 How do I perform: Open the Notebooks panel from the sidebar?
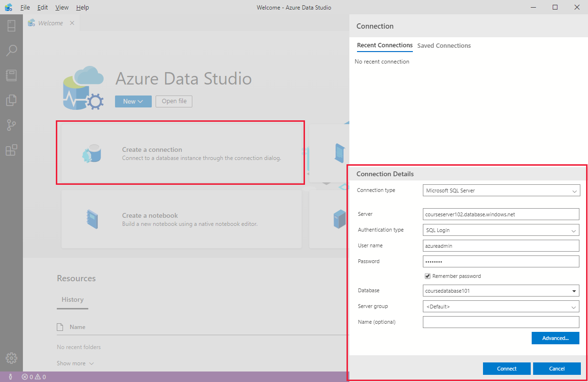click(11, 75)
